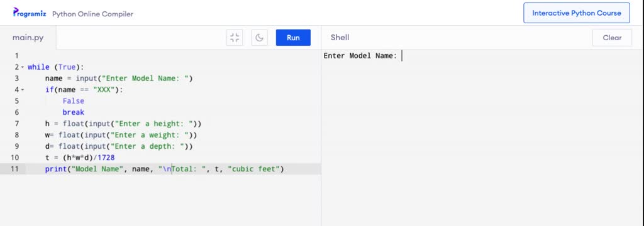Clear the shell output
The width and height of the screenshot is (644, 226).
pyautogui.click(x=612, y=38)
